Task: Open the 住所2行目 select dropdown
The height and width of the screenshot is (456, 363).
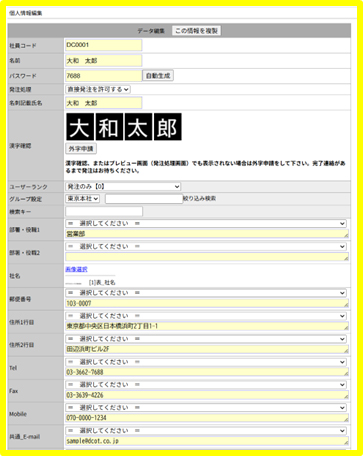Action: pyautogui.click(x=206, y=339)
